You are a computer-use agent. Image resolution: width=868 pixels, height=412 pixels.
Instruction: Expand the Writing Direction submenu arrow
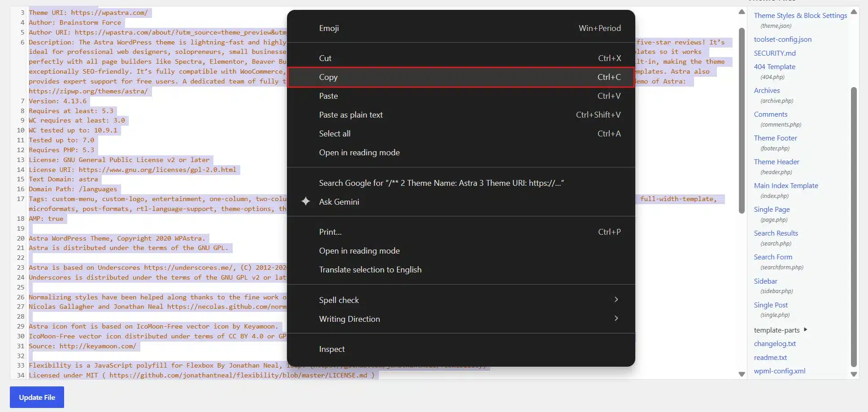tap(616, 318)
